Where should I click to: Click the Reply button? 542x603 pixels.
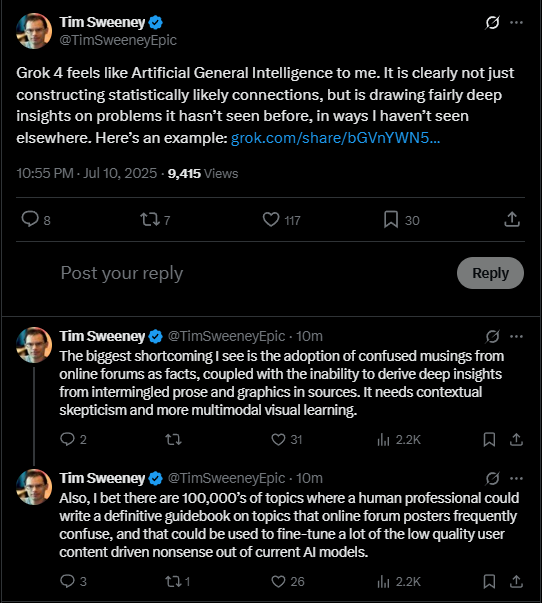(x=490, y=273)
